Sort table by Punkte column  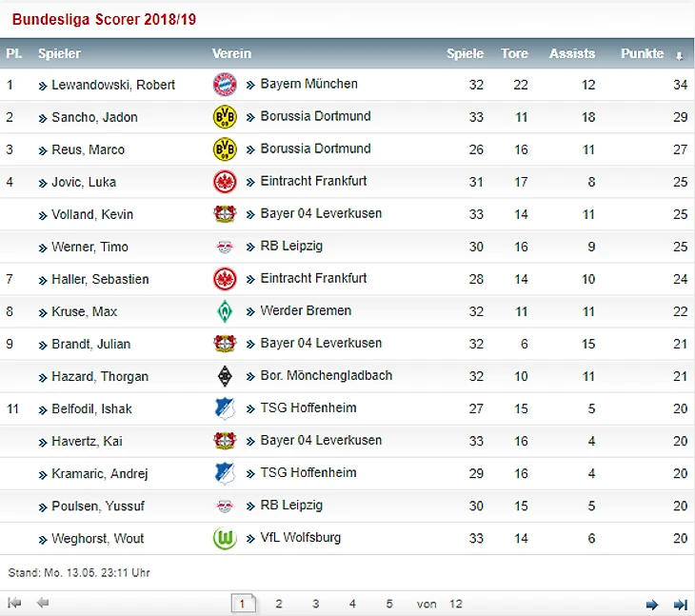coord(643,54)
